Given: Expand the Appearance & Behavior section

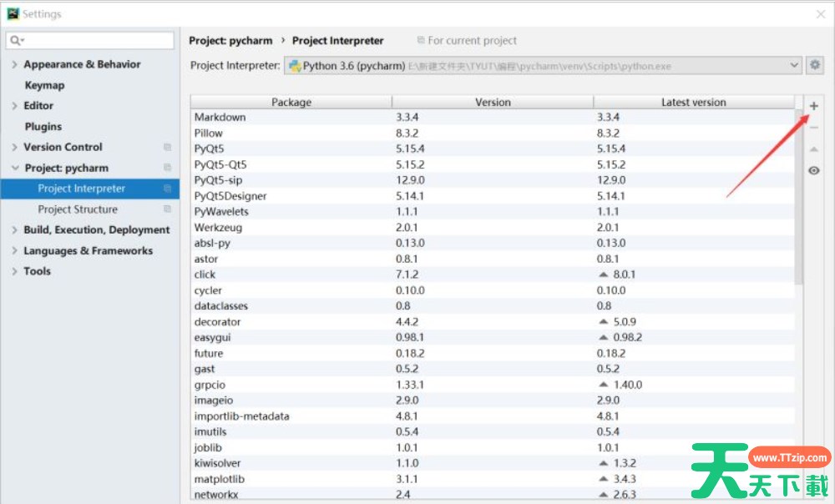Looking at the screenshot, I should pos(15,64).
